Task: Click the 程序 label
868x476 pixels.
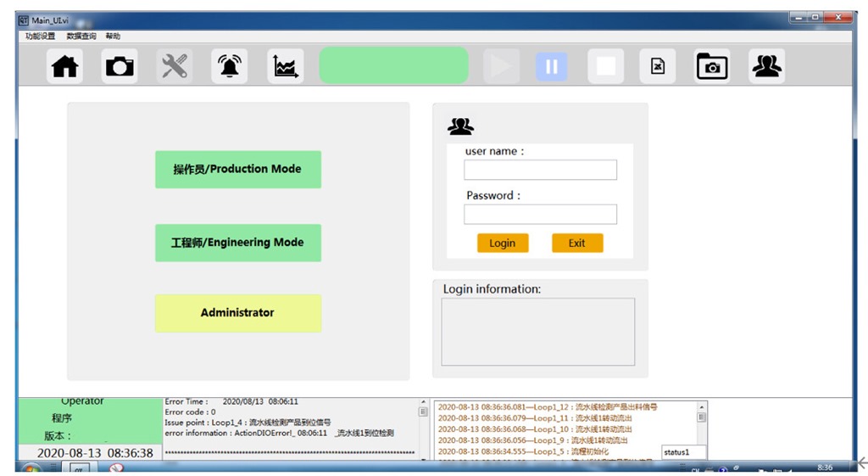Action: click(x=62, y=418)
